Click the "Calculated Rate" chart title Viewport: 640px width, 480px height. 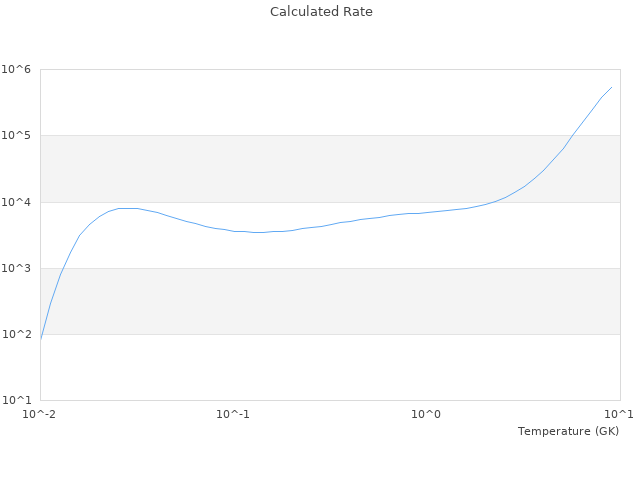320,12
